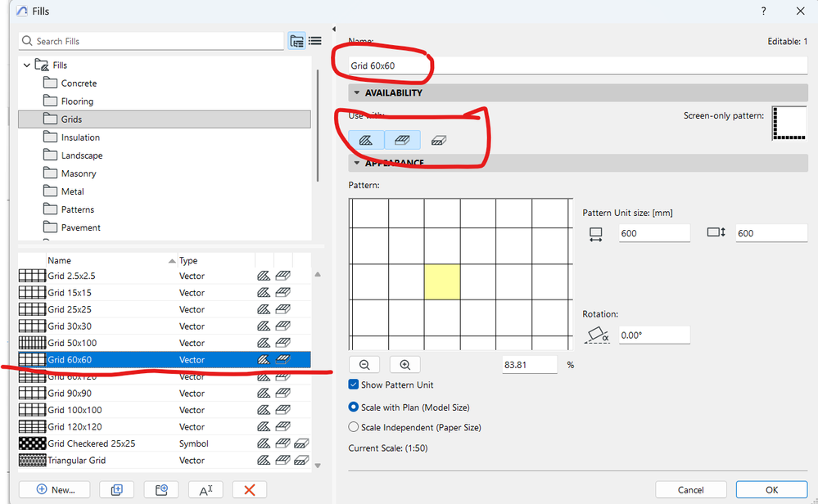818x504 pixels.
Task: Click the pattern unit height field
Action: coord(771,233)
